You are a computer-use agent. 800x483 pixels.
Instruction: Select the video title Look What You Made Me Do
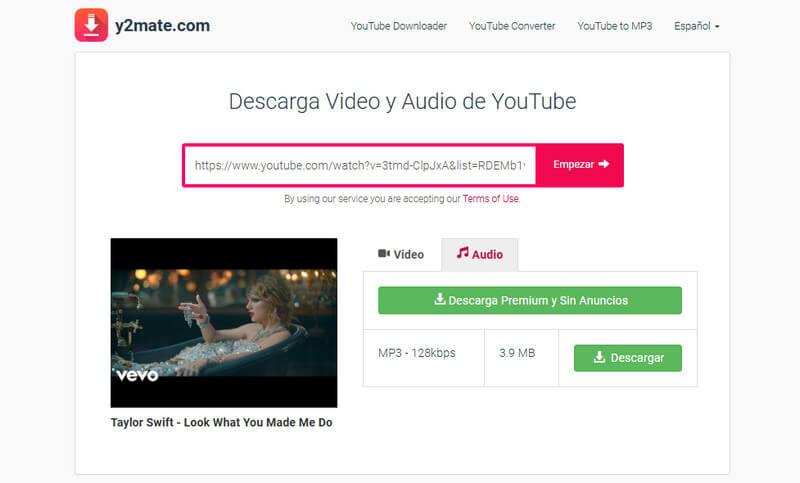pyautogui.click(x=221, y=422)
